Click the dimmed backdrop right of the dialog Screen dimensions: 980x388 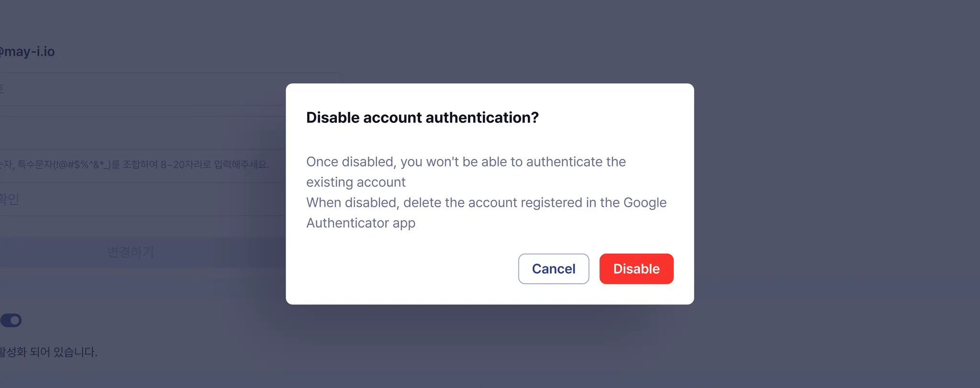[837, 191]
